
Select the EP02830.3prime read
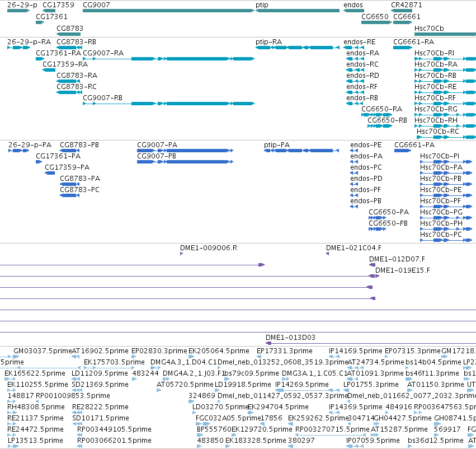coord(134,357)
